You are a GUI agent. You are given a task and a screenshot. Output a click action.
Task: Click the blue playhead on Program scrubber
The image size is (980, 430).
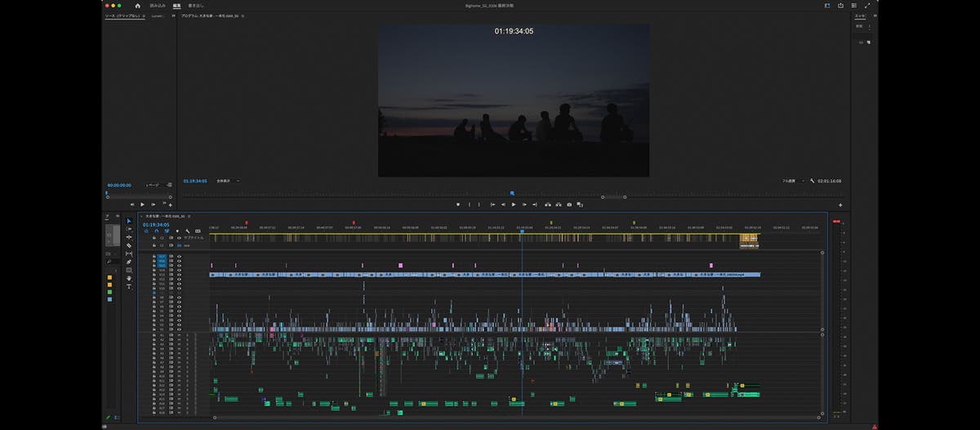coord(512,194)
